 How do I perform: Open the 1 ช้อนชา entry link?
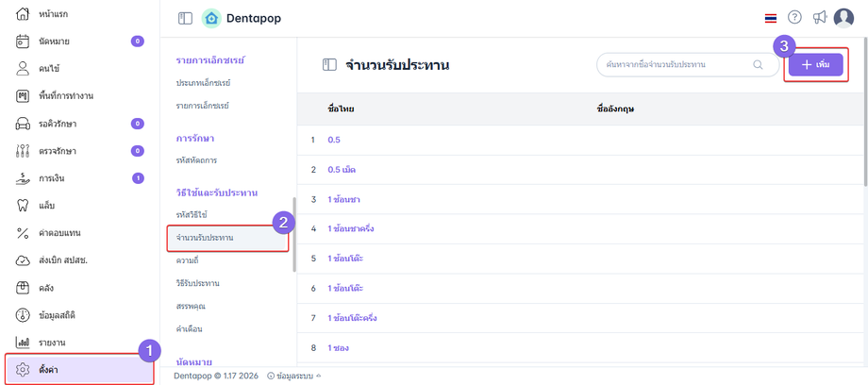click(343, 200)
